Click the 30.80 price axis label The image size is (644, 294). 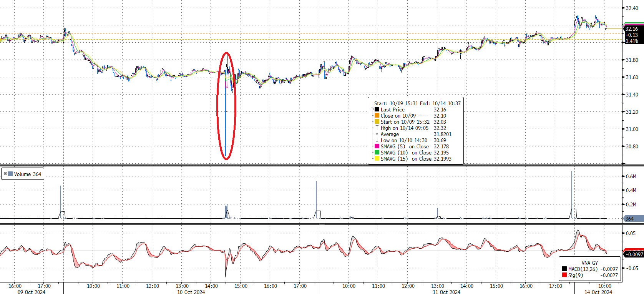[632, 146]
